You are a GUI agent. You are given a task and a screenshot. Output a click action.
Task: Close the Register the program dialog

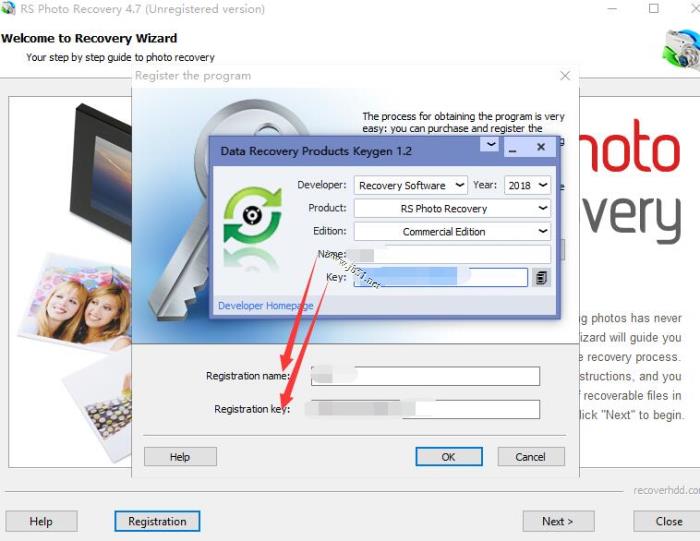click(x=565, y=76)
